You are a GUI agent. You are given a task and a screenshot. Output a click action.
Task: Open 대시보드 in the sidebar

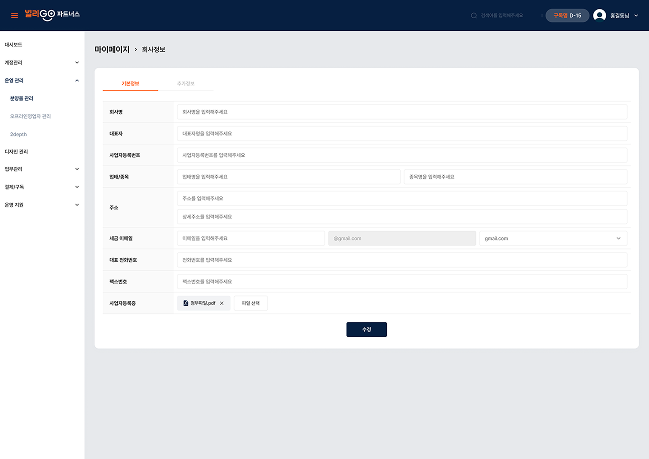13,45
